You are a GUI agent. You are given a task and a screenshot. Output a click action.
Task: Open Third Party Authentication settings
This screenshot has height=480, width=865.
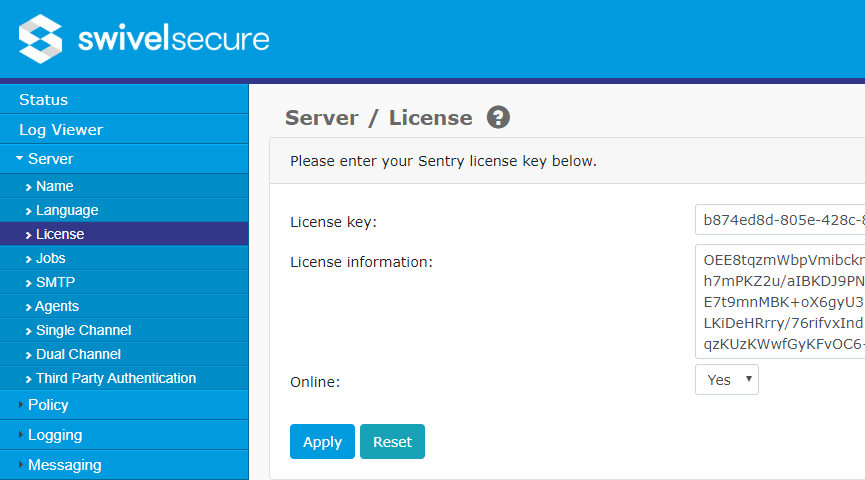click(x=124, y=378)
